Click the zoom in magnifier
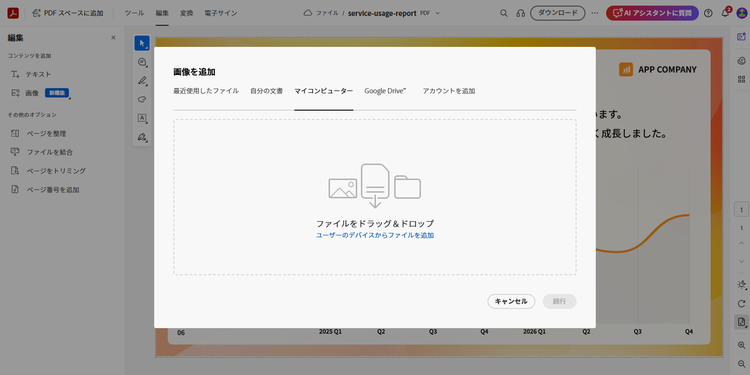 tap(741, 345)
